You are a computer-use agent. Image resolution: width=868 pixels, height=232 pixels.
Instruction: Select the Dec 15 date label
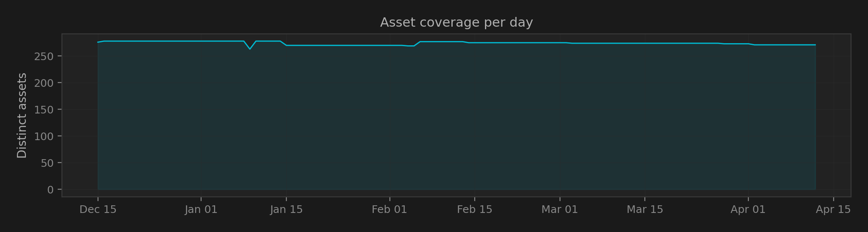(x=98, y=210)
